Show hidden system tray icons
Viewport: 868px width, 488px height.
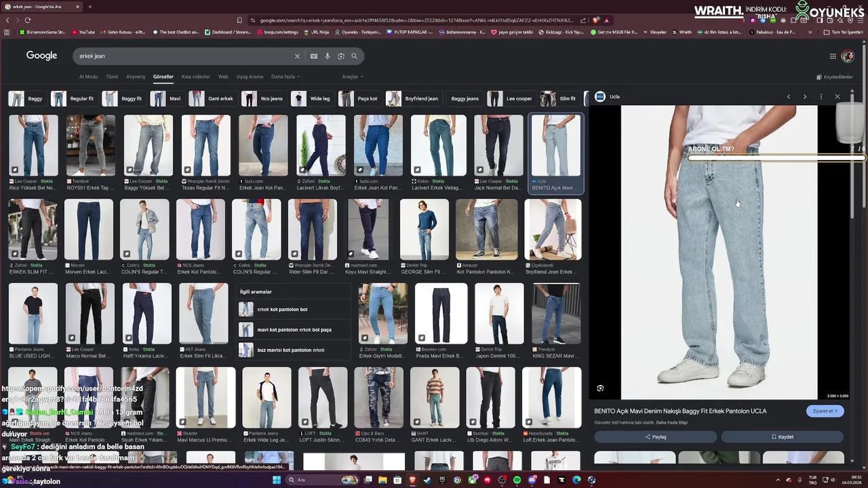pyautogui.click(x=778, y=480)
